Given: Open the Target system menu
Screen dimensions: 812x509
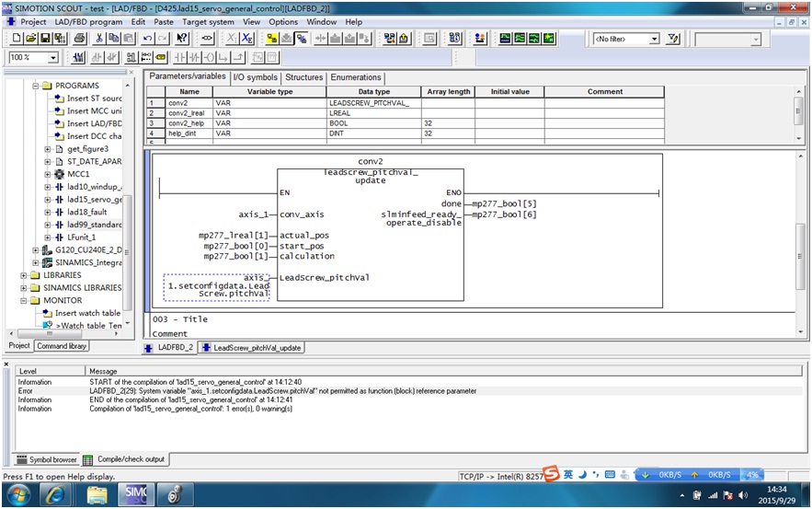Looking at the screenshot, I should pos(208,22).
